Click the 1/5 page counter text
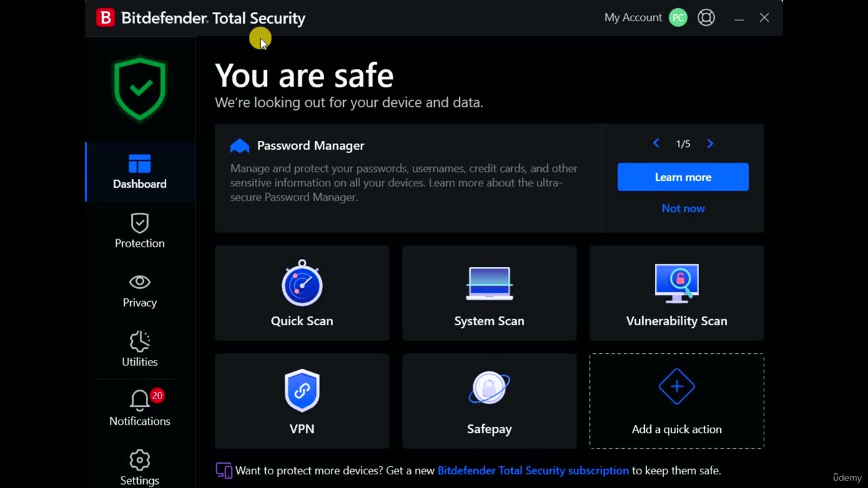The image size is (868, 488). coord(683,144)
